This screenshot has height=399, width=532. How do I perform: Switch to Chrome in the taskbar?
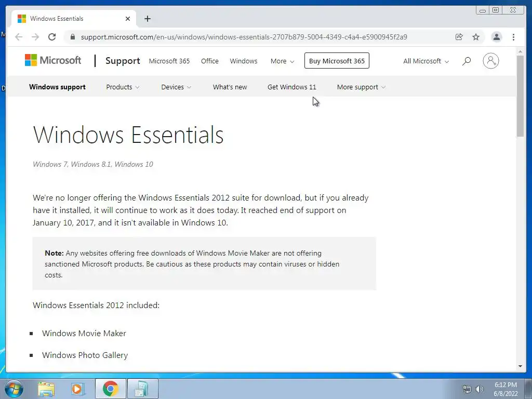point(111,389)
